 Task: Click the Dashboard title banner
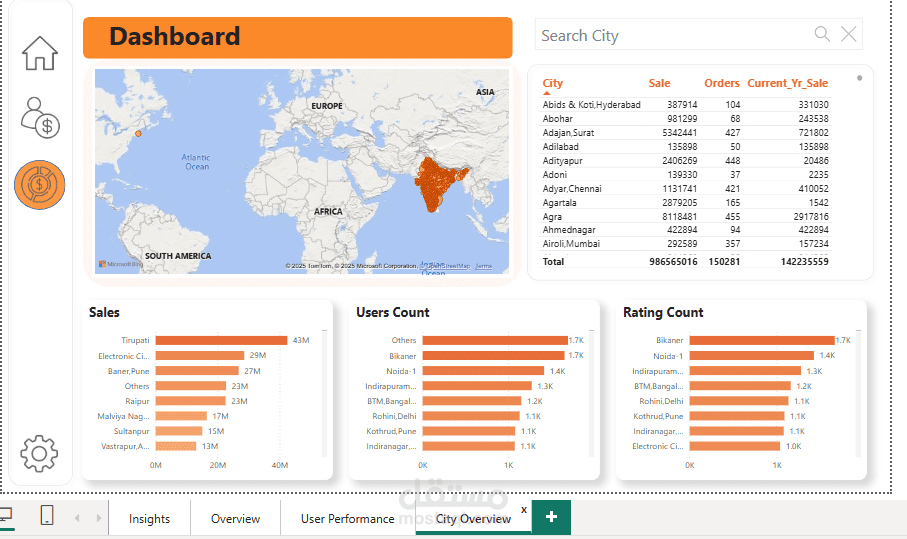(x=298, y=38)
